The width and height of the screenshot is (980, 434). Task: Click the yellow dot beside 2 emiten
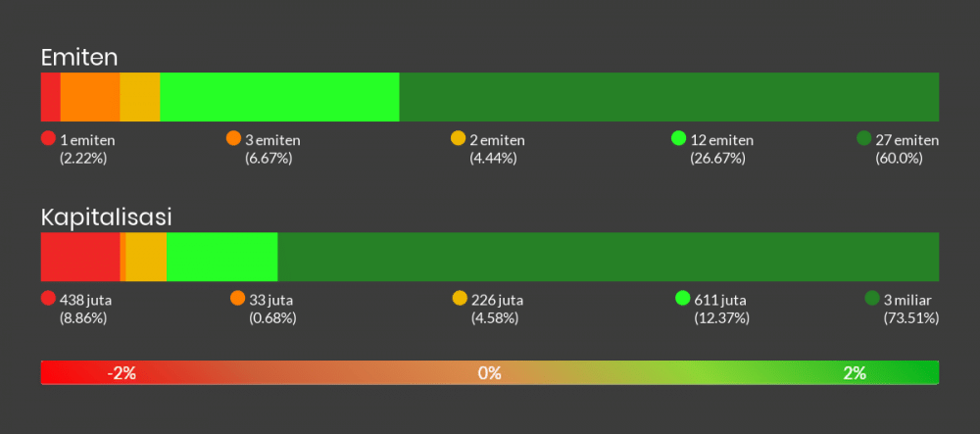click(458, 138)
